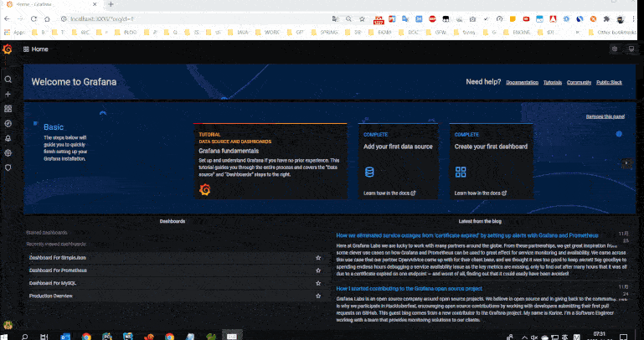The height and width of the screenshot is (340, 644).
Task: Open Dashboard For MySQL
Action: [x=53, y=283]
